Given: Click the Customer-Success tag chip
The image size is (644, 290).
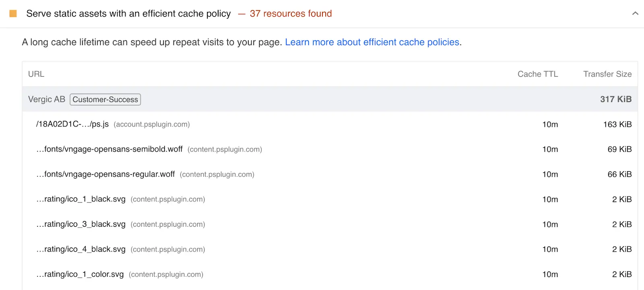Looking at the screenshot, I should [105, 99].
